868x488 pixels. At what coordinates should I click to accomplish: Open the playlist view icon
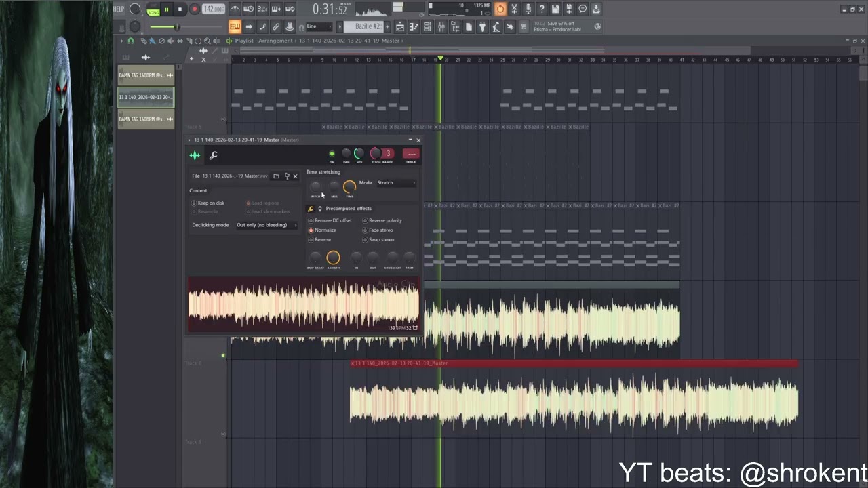(x=399, y=26)
